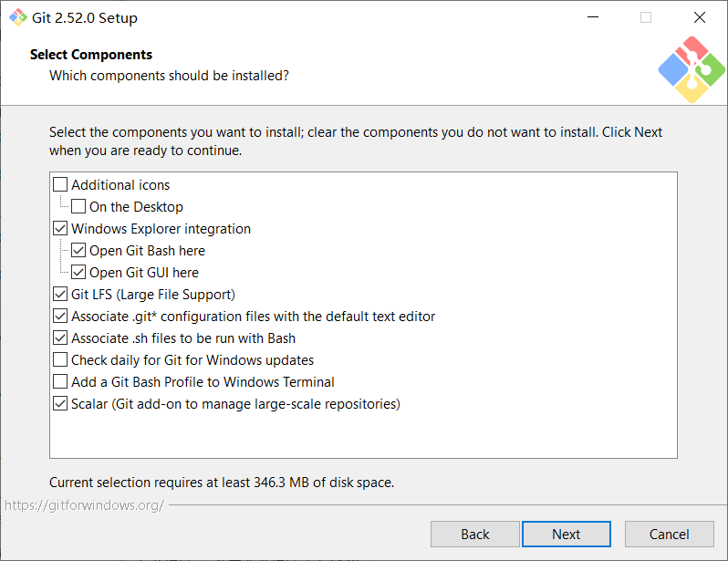Viewport: 728px width, 561px height.
Task: Uncheck Associate .git* configuration files option
Action: pyautogui.click(x=60, y=317)
